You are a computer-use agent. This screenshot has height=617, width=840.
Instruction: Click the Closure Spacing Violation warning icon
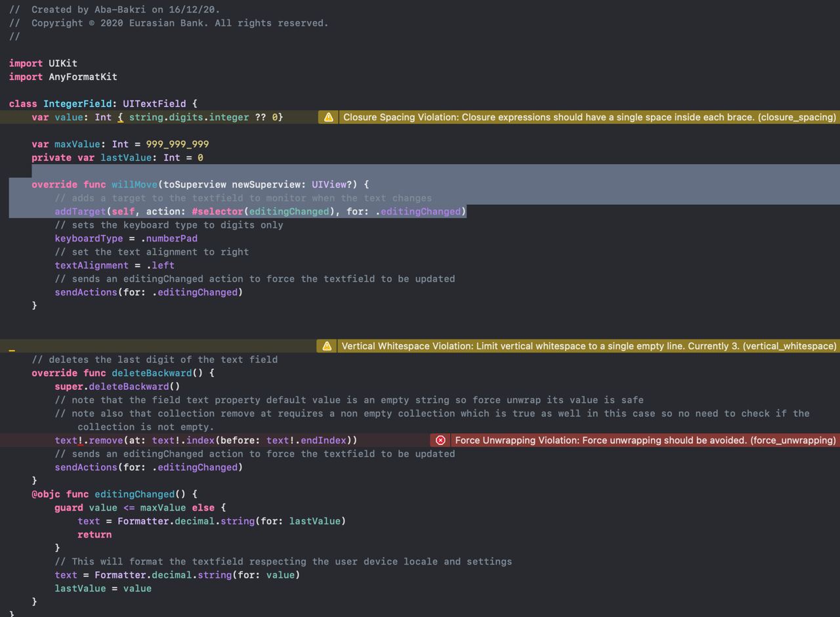click(328, 117)
